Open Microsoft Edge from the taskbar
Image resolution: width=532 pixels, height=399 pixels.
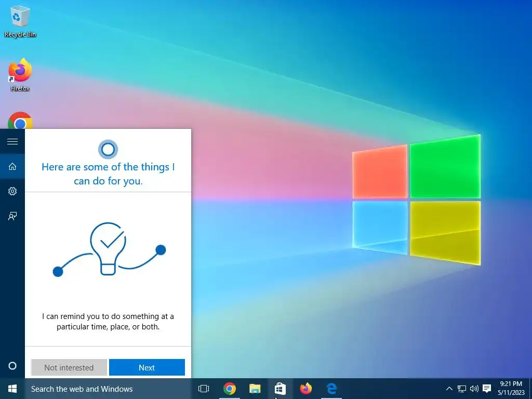coord(331,389)
